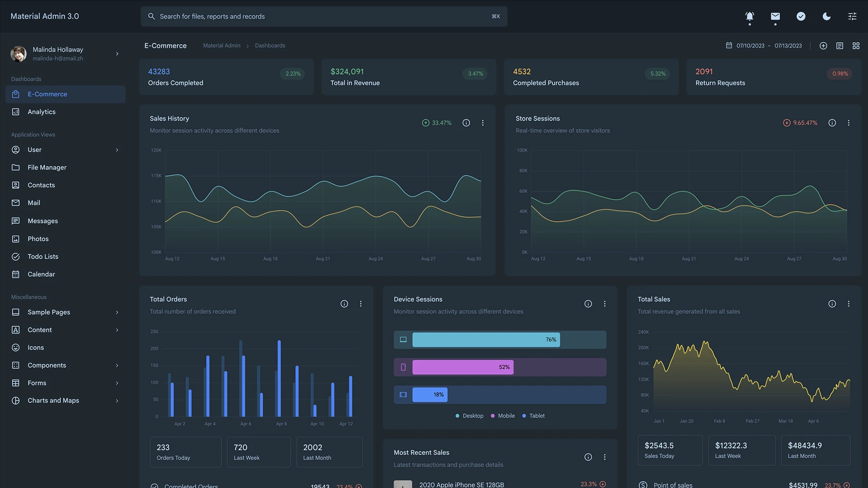Click Material Admin 3.0 logo title

pos(45,16)
